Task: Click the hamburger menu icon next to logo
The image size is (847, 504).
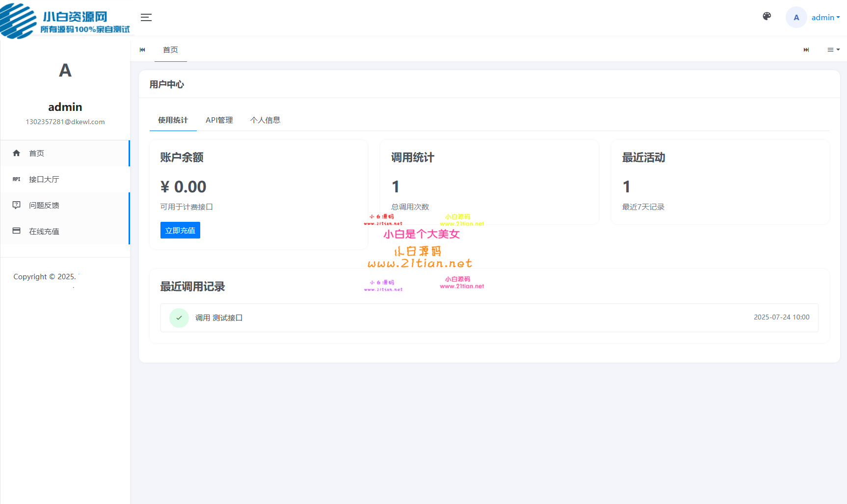Action: 146,17
